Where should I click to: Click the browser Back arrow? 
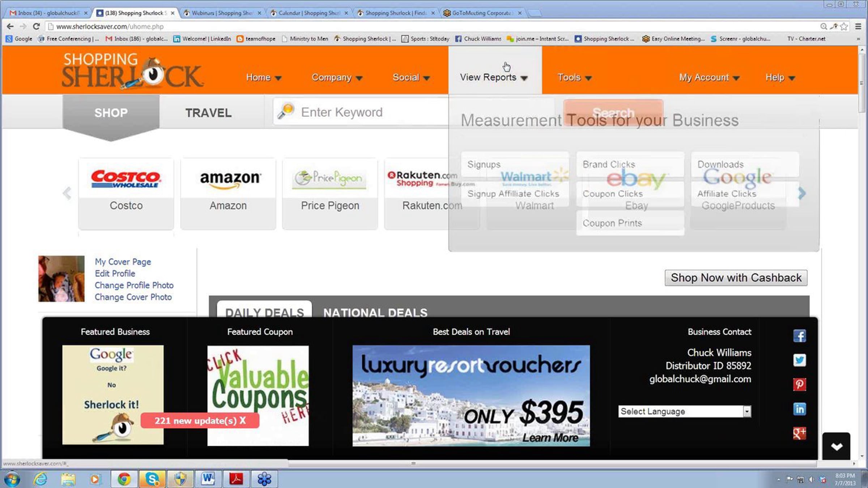[10, 26]
